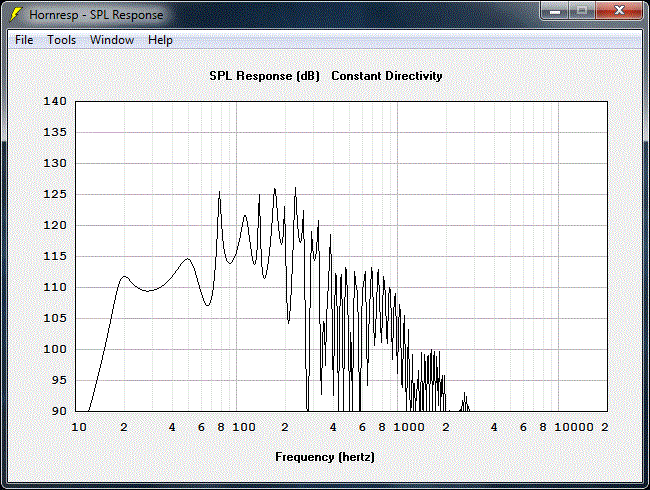Click the 'Frequency (hertz)' axis label
650x490 pixels.
coord(325,457)
